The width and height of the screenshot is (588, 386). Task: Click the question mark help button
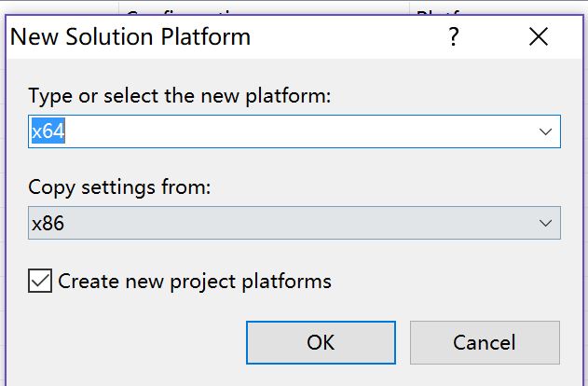pos(454,38)
